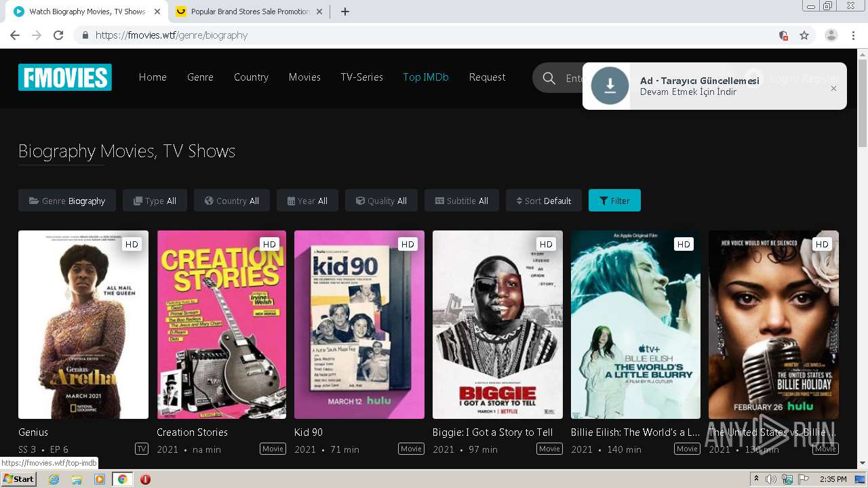The height and width of the screenshot is (488, 868).
Task: Open the Tarayıcı Güncellemesi ad text
Action: click(x=699, y=81)
